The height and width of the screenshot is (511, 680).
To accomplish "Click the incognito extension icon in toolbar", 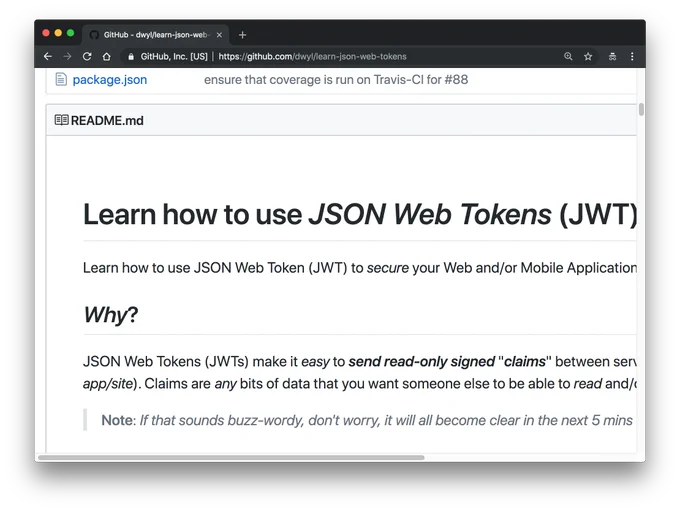I will coord(612,56).
